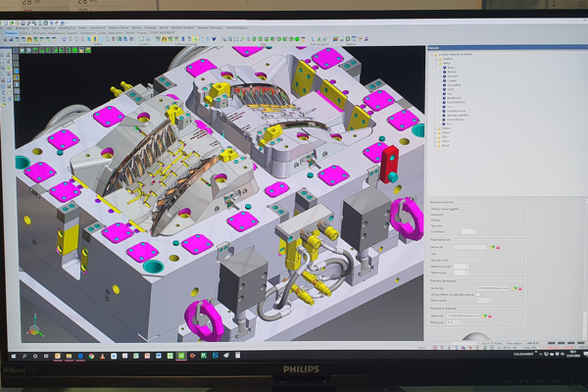Click the Riflessività value spinner

(454, 322)
